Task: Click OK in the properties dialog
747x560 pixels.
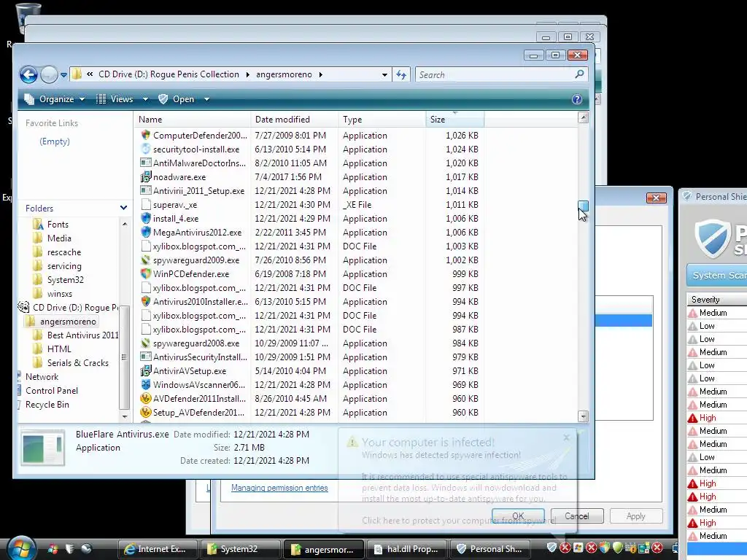Action: (519, 516)
